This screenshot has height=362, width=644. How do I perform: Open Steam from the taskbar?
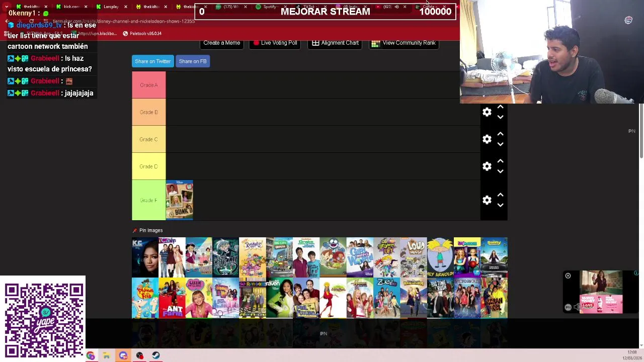[x=156, y=356]
